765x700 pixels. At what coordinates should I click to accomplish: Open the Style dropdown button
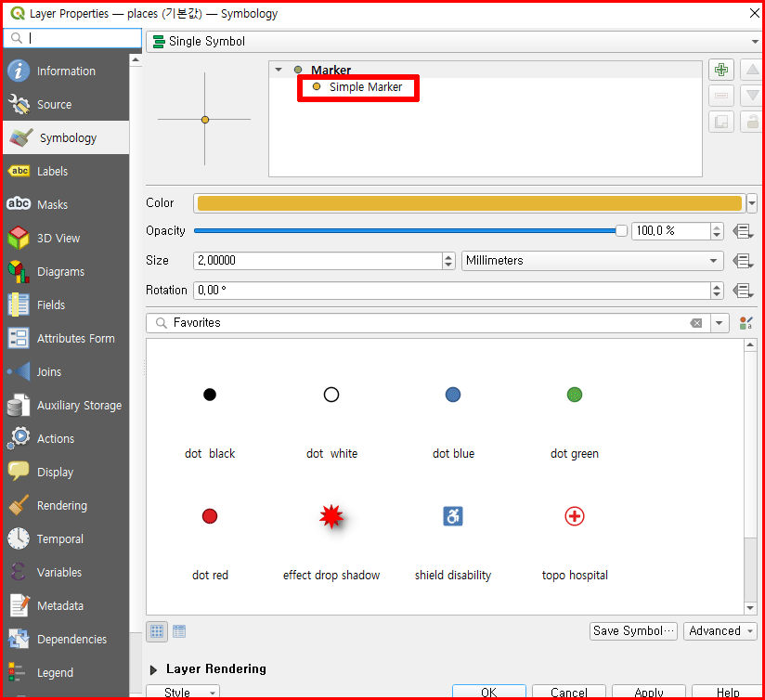pos(183,693)
